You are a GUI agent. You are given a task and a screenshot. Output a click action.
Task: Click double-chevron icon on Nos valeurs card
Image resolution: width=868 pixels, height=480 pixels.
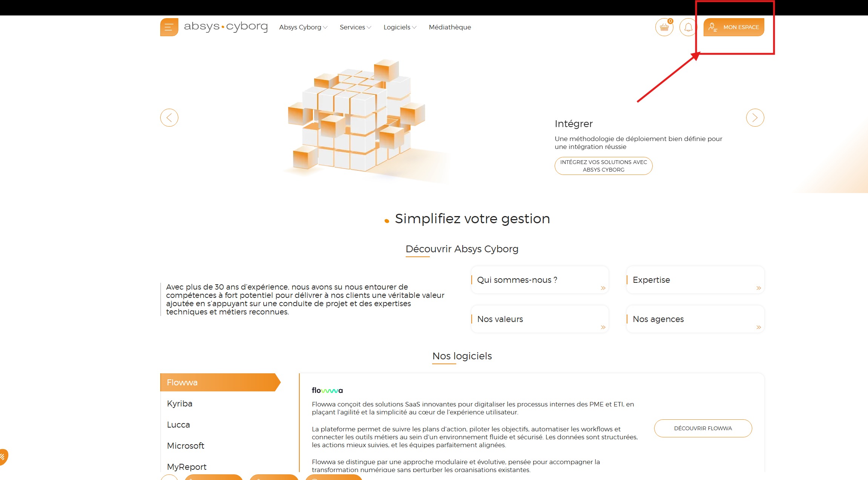[603, 327]
